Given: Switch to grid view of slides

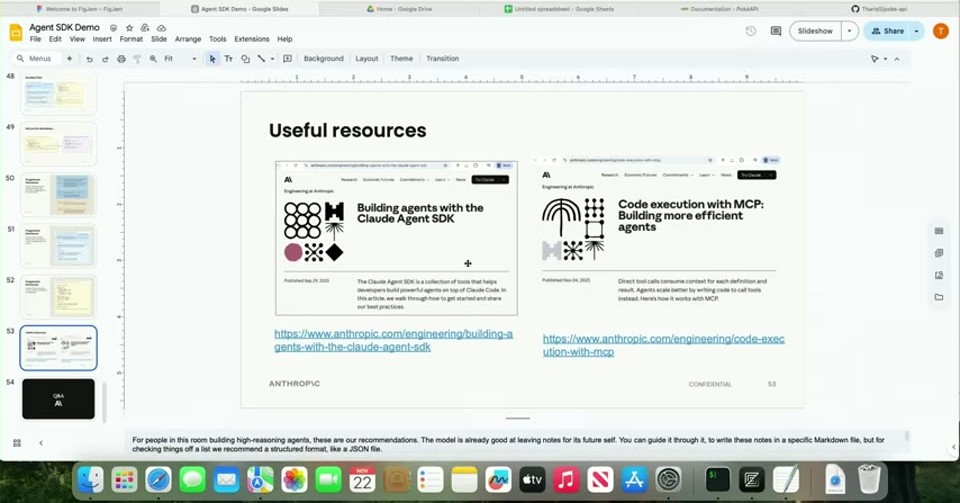Looking at the screenshot, I should click(17, 442).
